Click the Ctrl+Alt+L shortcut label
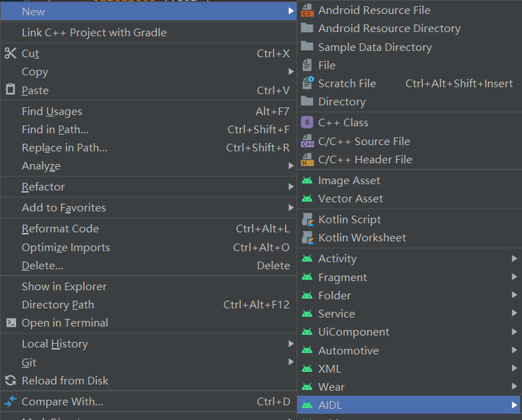The height and width of the screenshot is (420, 522). (262, 229)
